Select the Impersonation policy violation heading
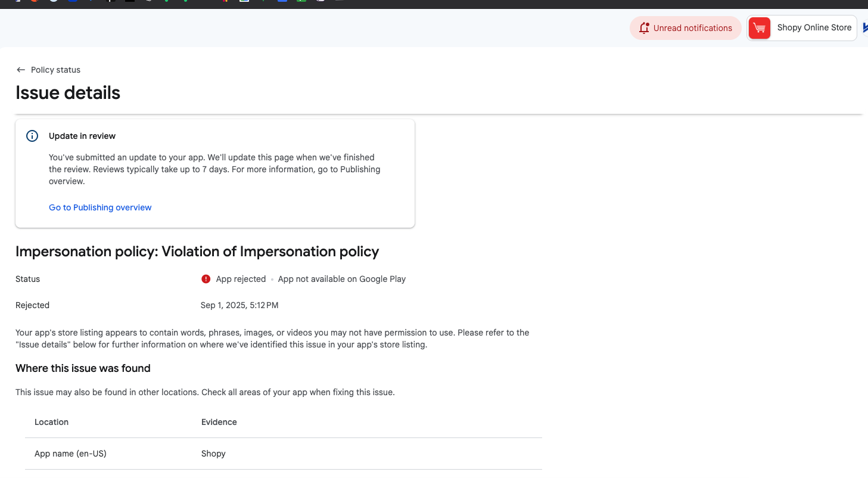Image resolution: width=868 pixels, height=478 pixels. coord(197,252)
